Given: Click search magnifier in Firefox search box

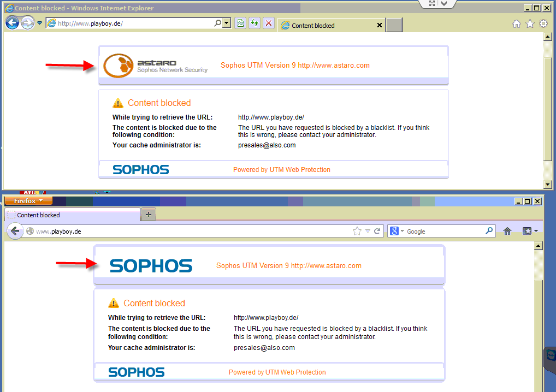Looking at the screenshot, I should click(x=489, y=231).
